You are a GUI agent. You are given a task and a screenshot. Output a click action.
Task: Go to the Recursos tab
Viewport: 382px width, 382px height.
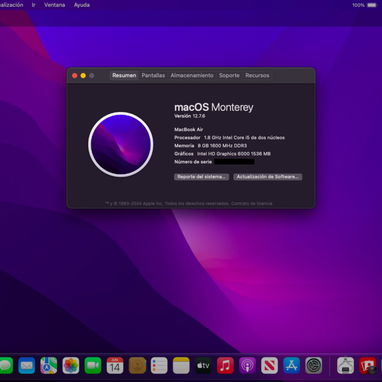point(257,75)
